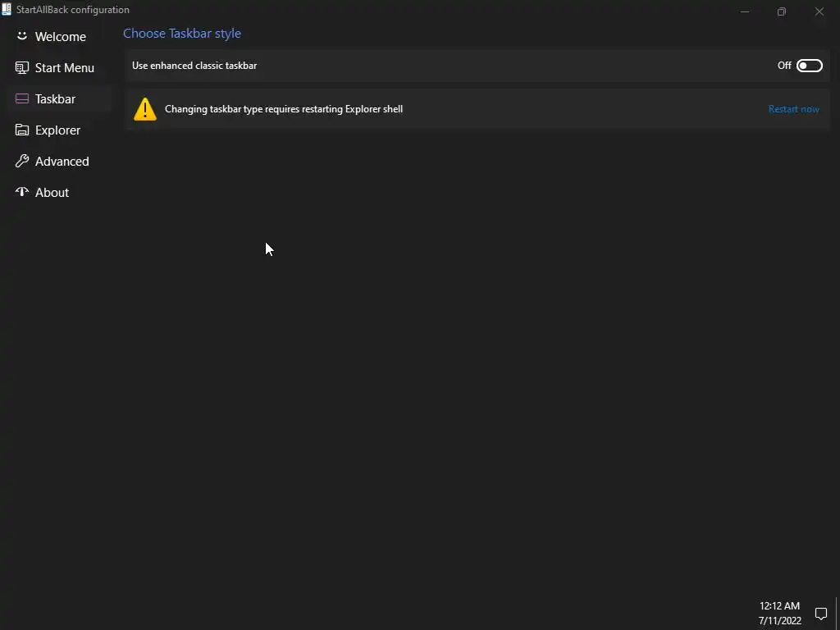Click the 'Use enhanced classic taskbar' label
Screen dimensions: 840x630
point(194,66)
